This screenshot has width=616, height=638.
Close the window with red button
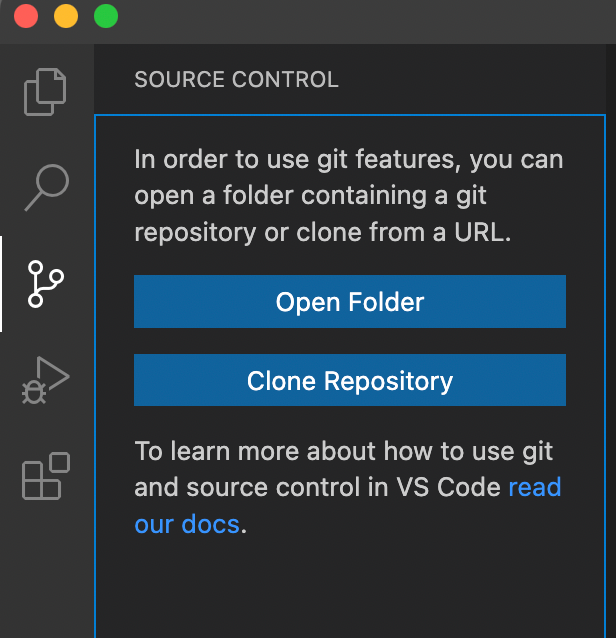point(26,16)
